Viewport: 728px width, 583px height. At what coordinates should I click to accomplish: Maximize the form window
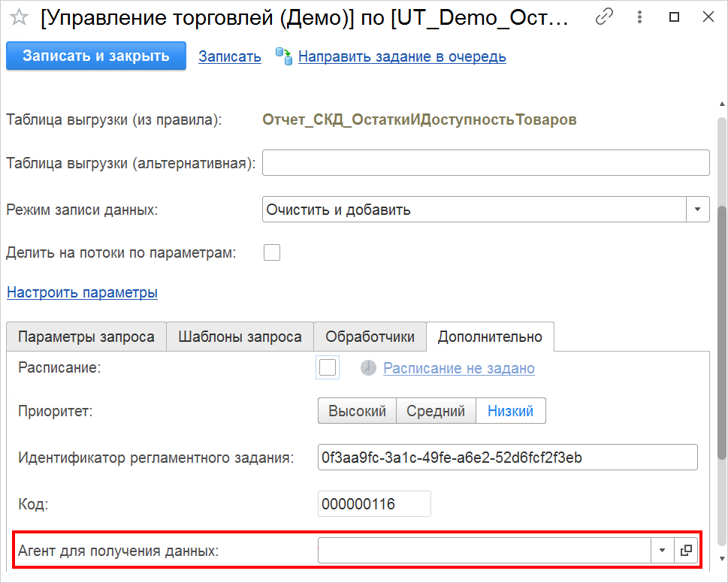tap(674, 17)
